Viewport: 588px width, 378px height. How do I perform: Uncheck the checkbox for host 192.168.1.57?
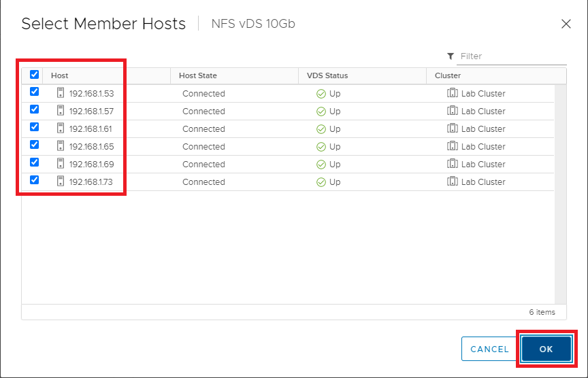pos(35,109)
